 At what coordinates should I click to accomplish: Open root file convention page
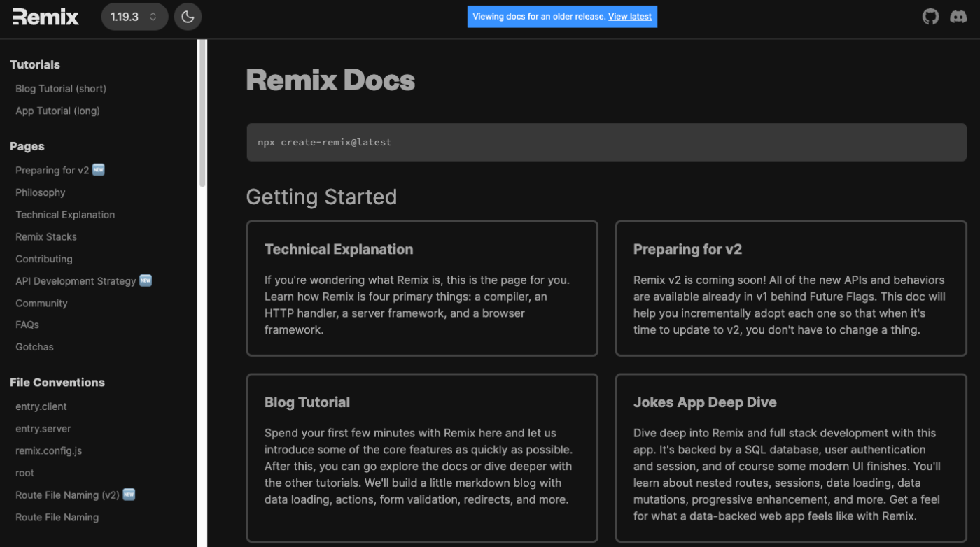click(24, 473)
